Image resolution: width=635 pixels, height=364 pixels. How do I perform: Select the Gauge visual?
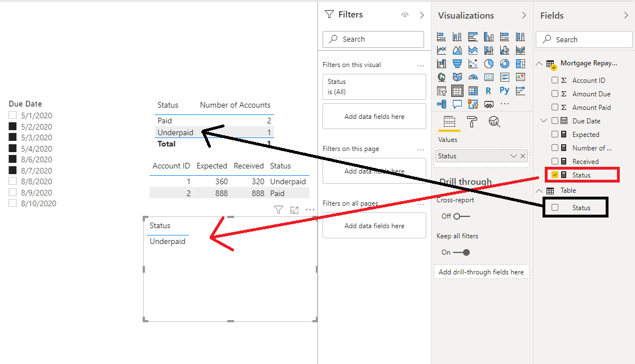pyautogui.click(x=473, y=77)
